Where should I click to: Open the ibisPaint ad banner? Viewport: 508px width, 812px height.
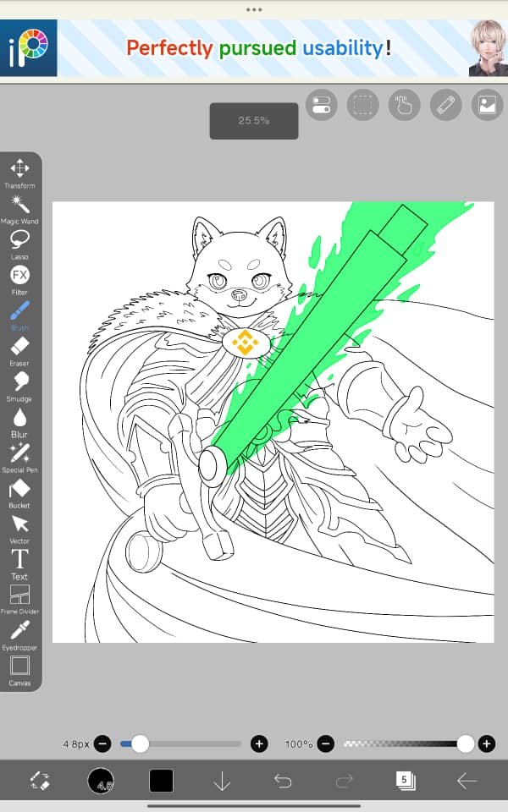(254, 48)
